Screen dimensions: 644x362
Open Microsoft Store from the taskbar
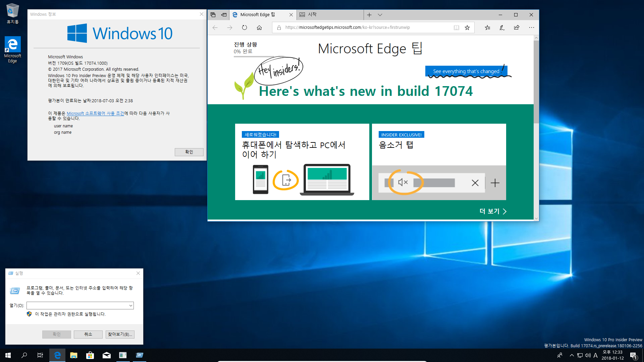coord(90,355)
